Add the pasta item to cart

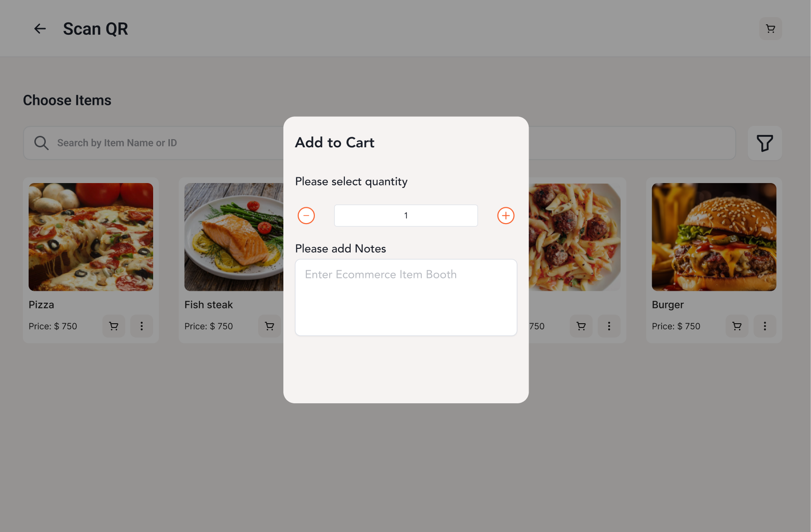pos(581,326)
